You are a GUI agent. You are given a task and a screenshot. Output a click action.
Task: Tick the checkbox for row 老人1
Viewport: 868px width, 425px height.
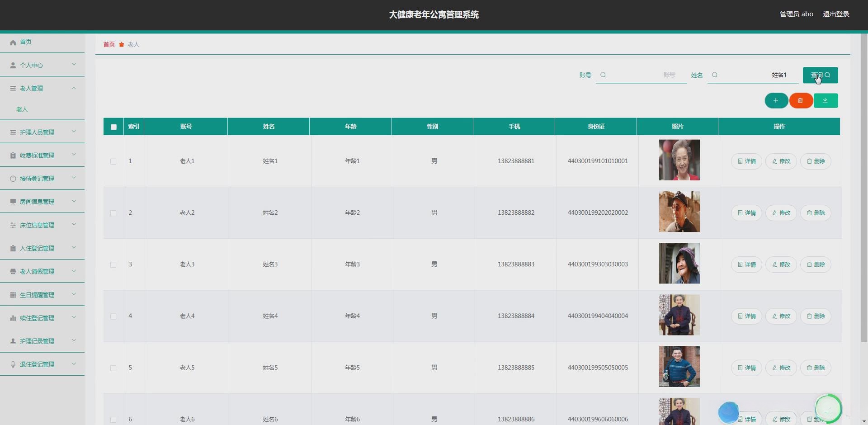pyautogui.click(x=113, y=161)
